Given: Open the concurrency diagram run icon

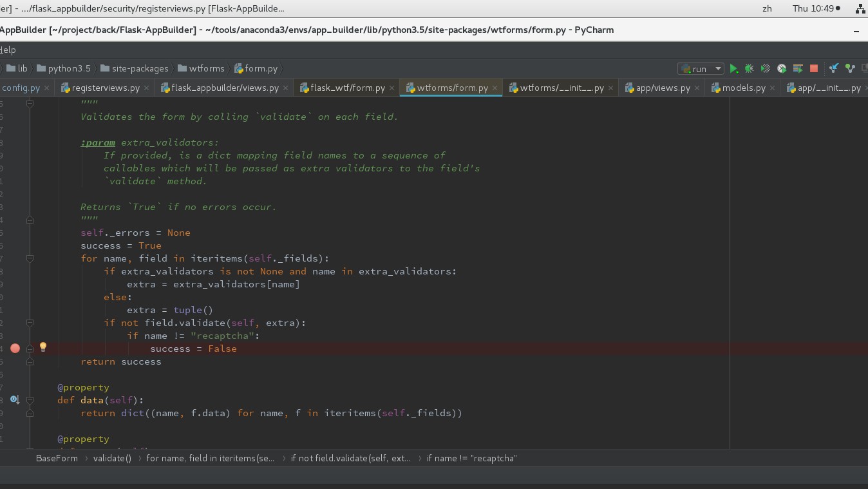Looking at the screenshot, I should pos(798,68).
